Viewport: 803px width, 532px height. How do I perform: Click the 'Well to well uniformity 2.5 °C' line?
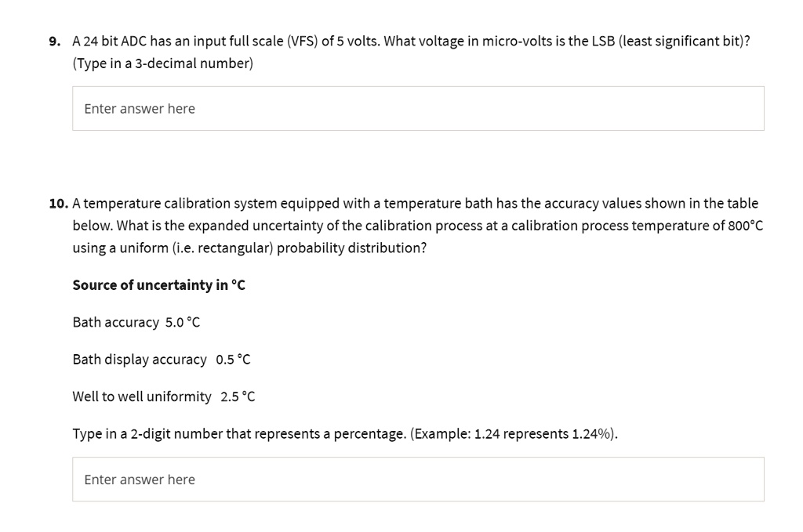(x=162, y=396)
